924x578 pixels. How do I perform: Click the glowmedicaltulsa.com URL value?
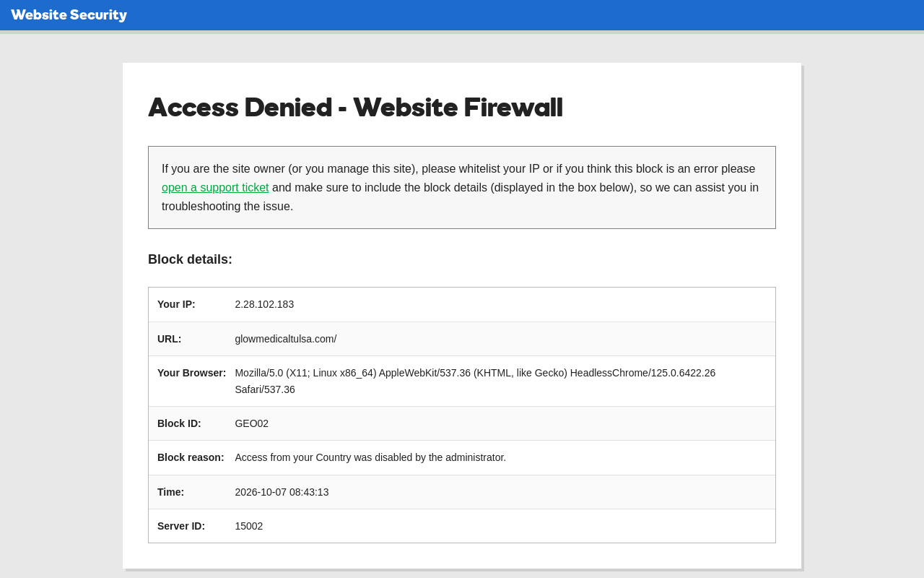pos(286,339)
